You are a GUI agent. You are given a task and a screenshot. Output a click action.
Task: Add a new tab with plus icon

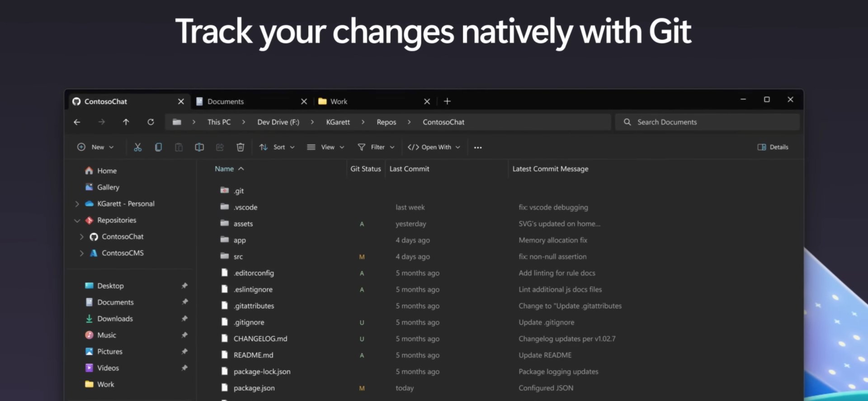pos(447,101)
